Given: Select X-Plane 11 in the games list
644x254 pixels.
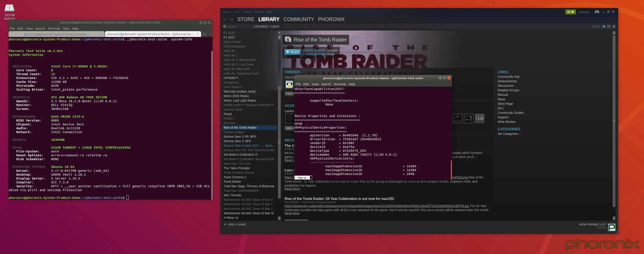Looking at the screenshot, I should tap(231, 217).
